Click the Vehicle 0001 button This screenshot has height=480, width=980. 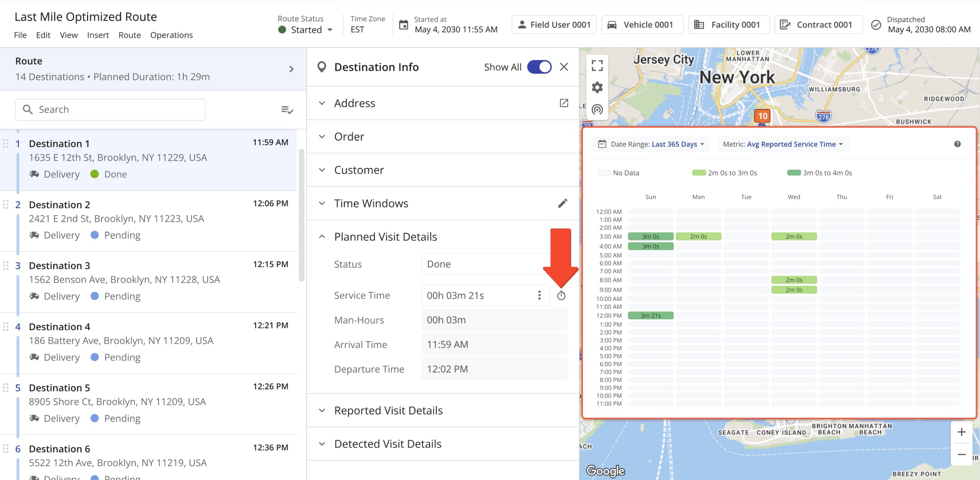tap(642, 25)
